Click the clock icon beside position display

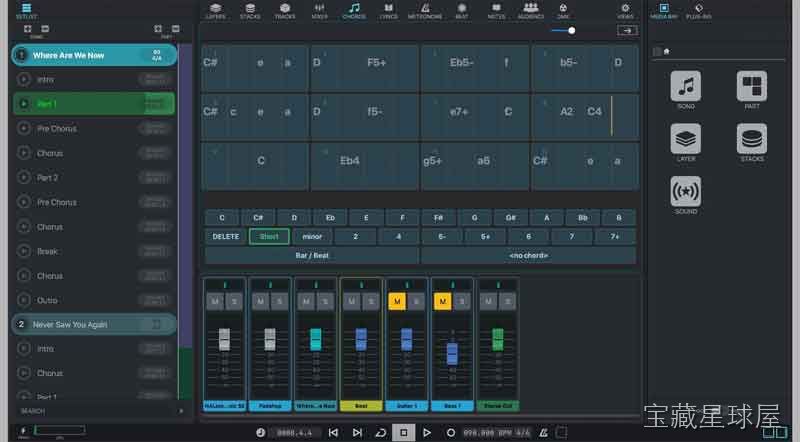(x=261, y=433)
